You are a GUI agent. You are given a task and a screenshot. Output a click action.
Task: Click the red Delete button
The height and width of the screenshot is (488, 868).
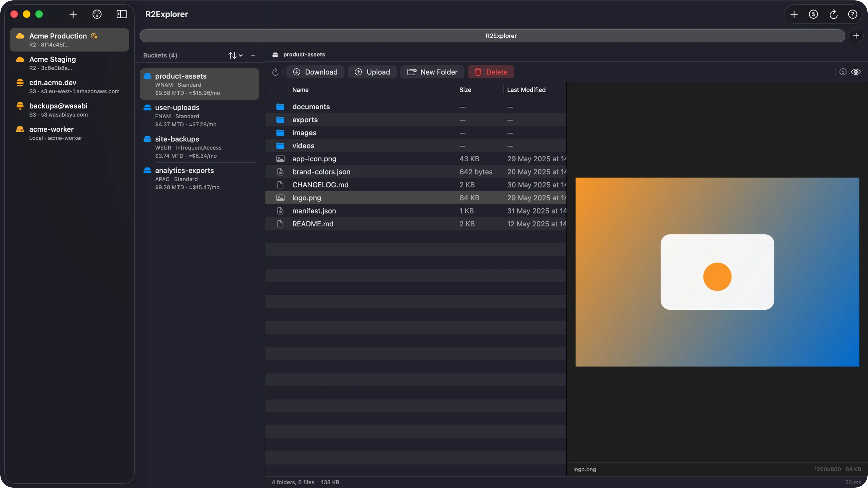491,72
